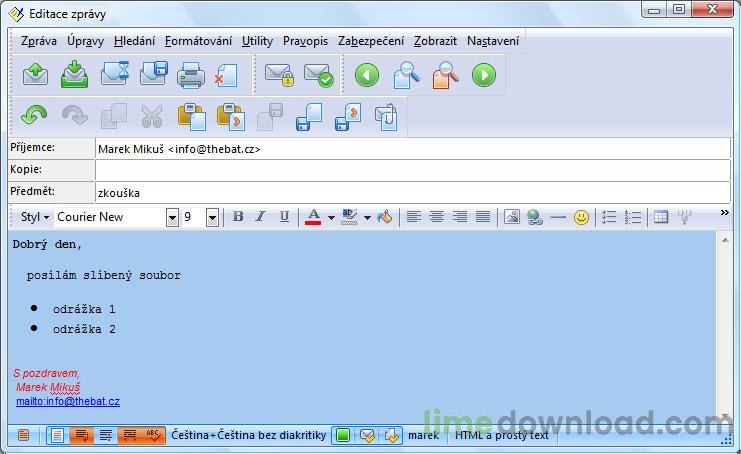The height and width of the screenshot is (454, 741).
Task: Click the red font color A swatch
Action: click(x=313, y=217)
